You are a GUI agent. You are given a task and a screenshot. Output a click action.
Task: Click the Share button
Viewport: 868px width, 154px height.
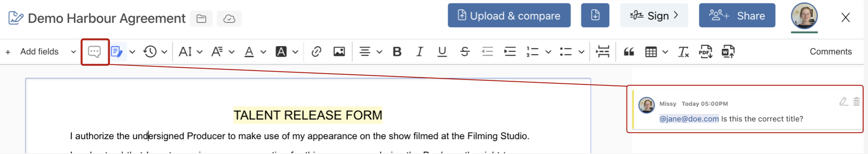[737, 16]
